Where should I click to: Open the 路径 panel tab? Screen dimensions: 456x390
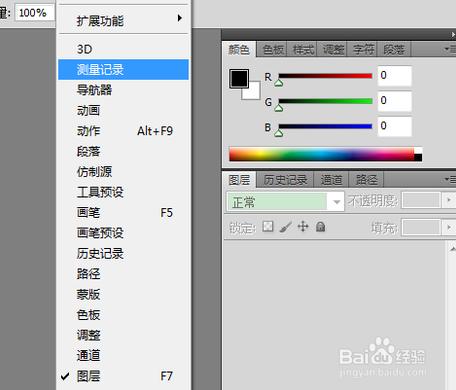366,180
